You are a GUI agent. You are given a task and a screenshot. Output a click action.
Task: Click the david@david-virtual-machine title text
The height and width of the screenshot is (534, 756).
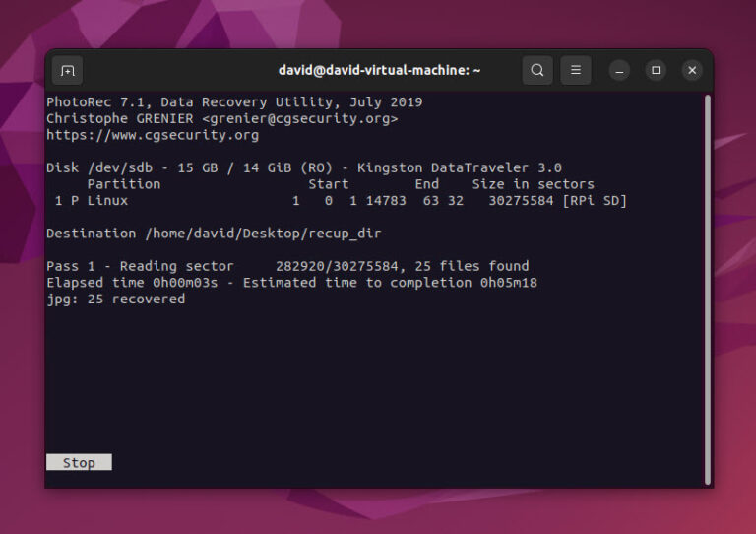coord(379,71)
